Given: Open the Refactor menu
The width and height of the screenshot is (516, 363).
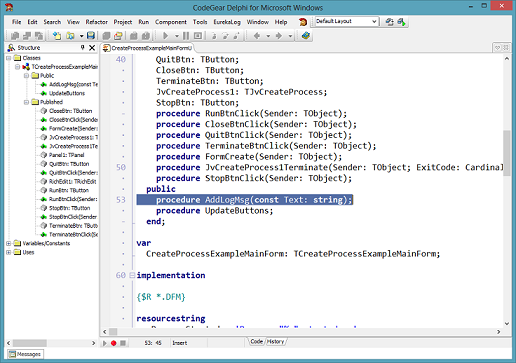Looking at the screenshot, I should point(97,22).
